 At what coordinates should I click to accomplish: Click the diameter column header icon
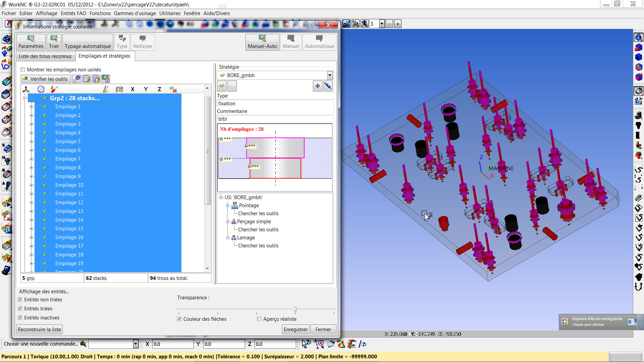click(x=41, y=89)
